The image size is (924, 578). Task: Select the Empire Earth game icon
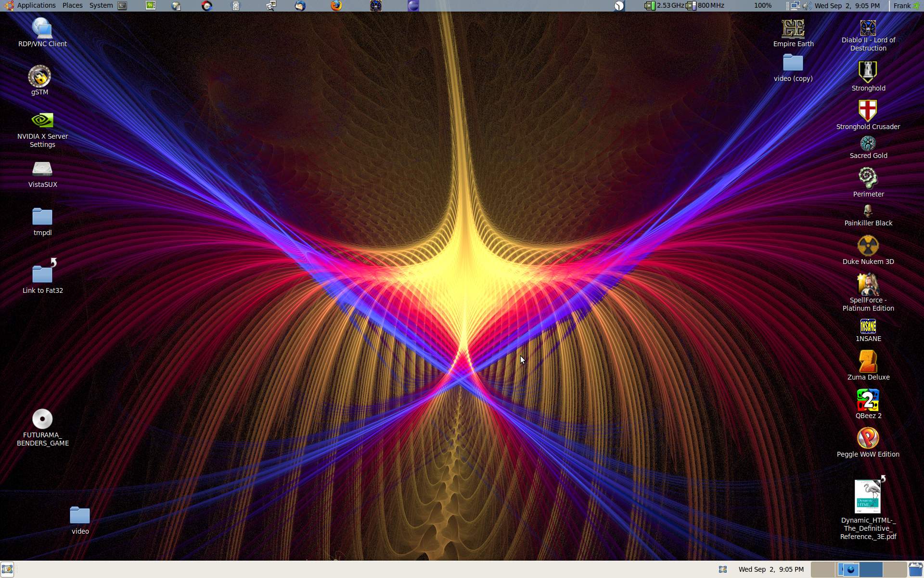point(793,33)
